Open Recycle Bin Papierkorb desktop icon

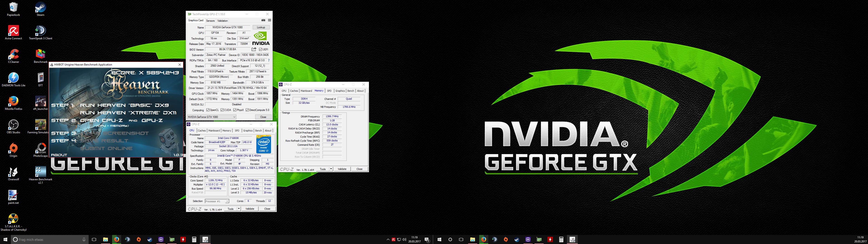[x=14, y=9]
